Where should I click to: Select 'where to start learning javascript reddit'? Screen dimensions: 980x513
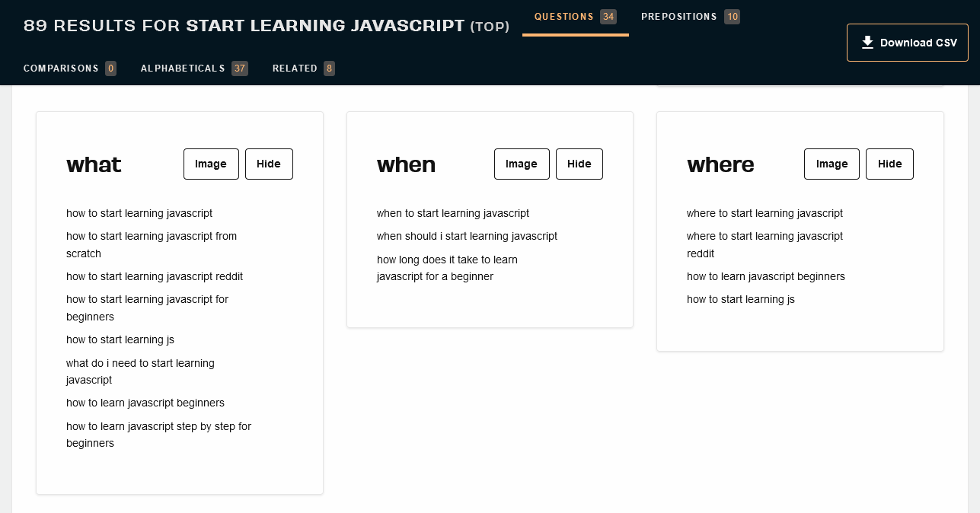[x=765, y=244]
